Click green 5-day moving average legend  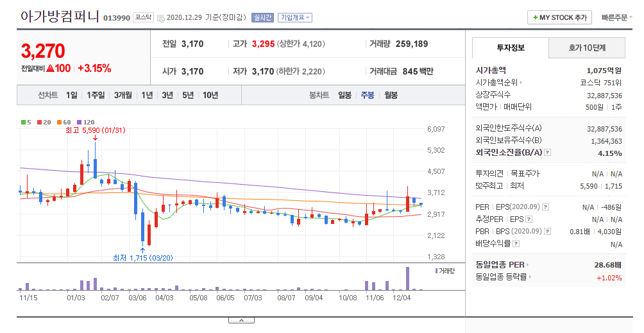(x=26, y=123)
